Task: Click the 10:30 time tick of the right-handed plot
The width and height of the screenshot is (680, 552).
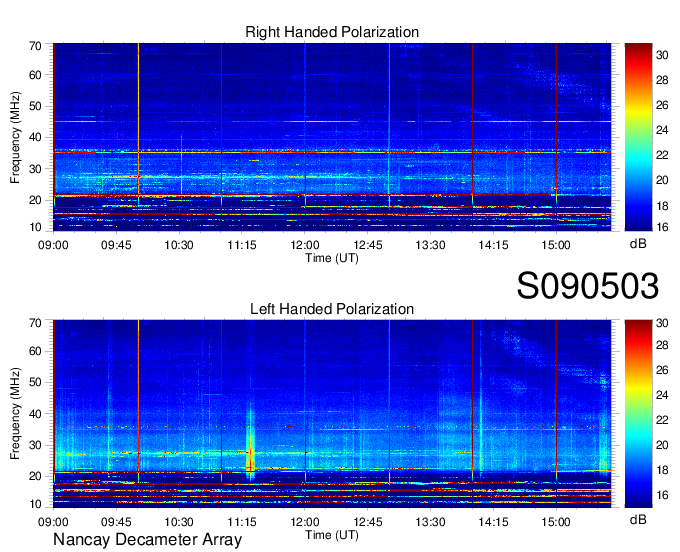Action: pyautogui.click(x=179, y=245)
